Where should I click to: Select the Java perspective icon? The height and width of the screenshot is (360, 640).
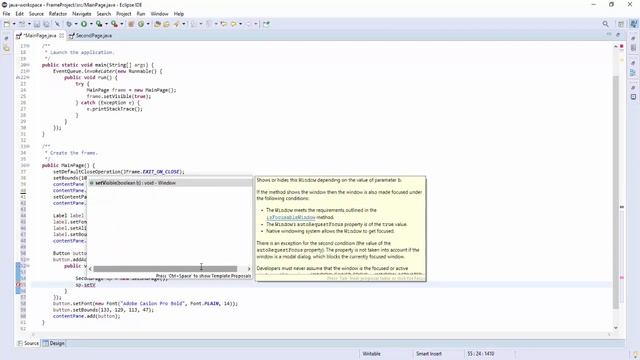point(633,24)
